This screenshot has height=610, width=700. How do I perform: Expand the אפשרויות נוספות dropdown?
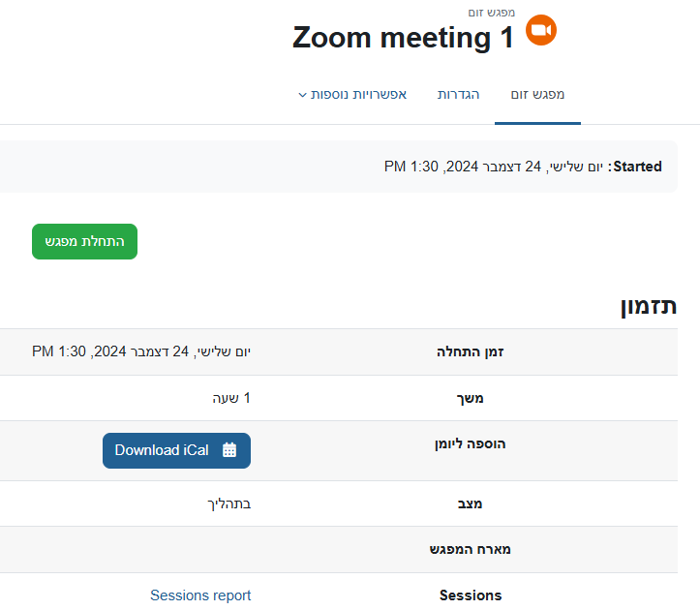352,94
